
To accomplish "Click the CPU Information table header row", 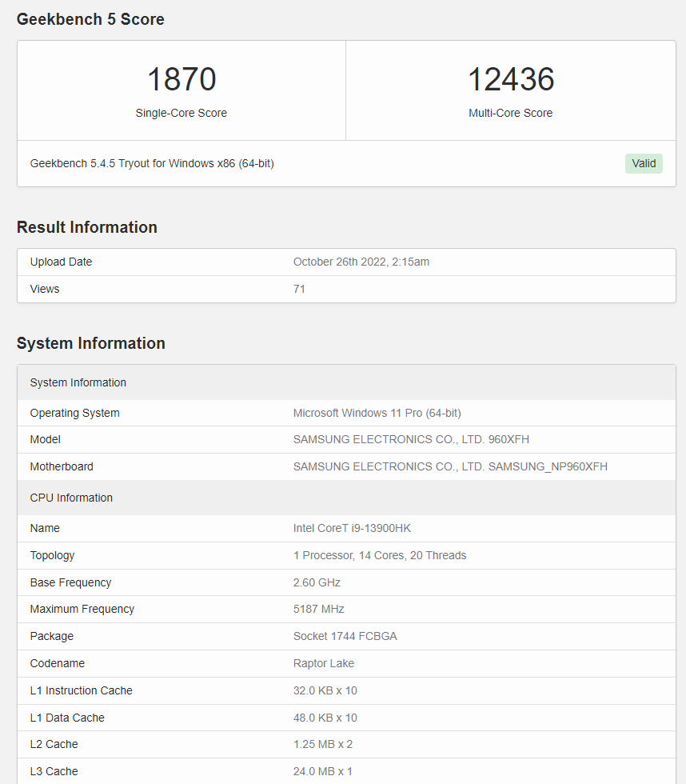I will [x=347, y=498].
